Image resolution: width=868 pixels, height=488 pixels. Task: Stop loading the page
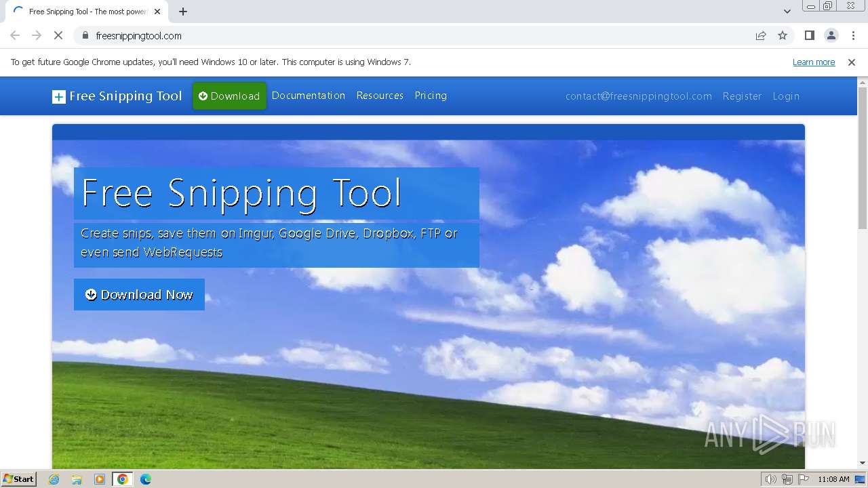[x=58, y=36]
